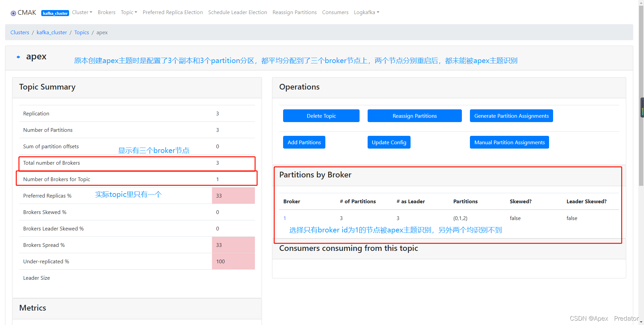Click the Add Partitions button
The image size is (644, 325).
tap(304, 142)
